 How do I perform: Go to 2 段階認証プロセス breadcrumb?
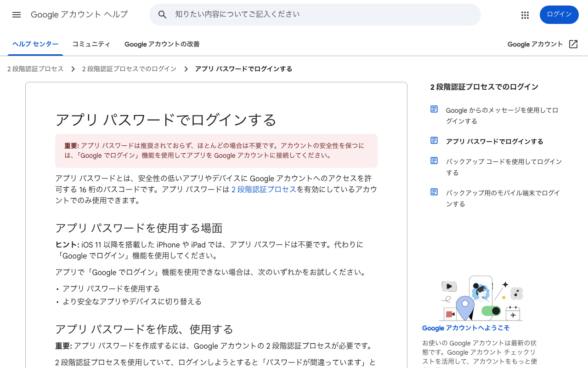pyautogui.click(x=35, y=69)
